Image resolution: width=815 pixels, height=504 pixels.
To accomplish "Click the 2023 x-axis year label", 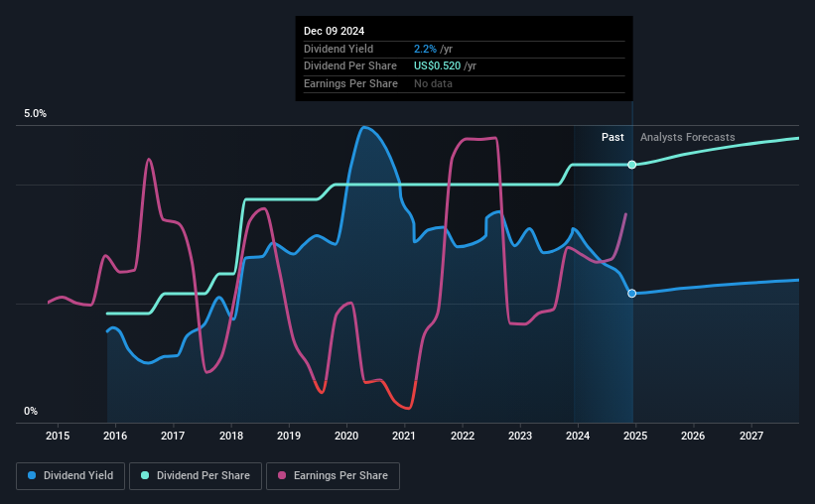I will (520, 436).
